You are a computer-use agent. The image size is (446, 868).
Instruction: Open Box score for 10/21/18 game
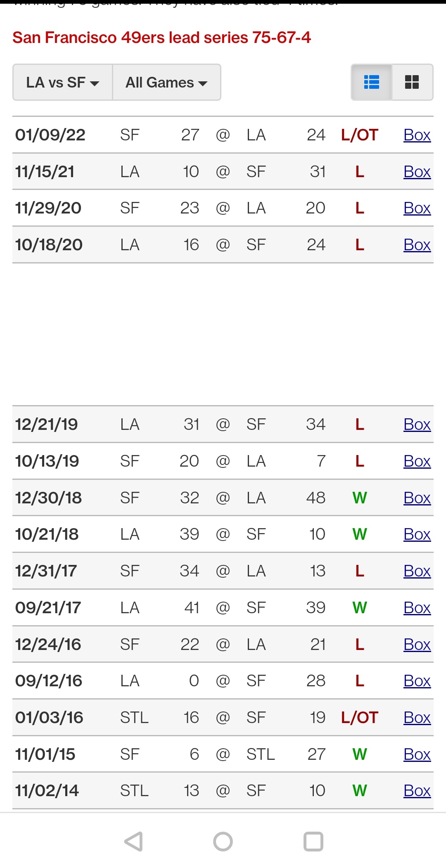pyautogui.click(x=417, y=534)
